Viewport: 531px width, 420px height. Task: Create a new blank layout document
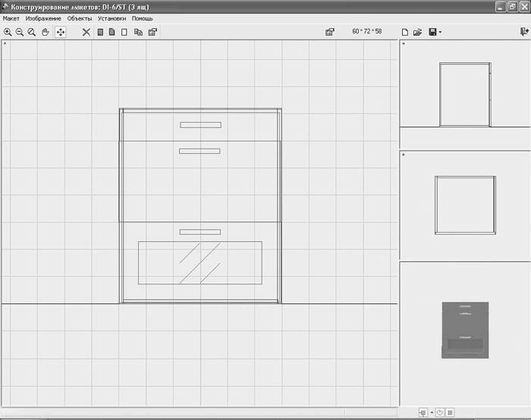point(404,32)
